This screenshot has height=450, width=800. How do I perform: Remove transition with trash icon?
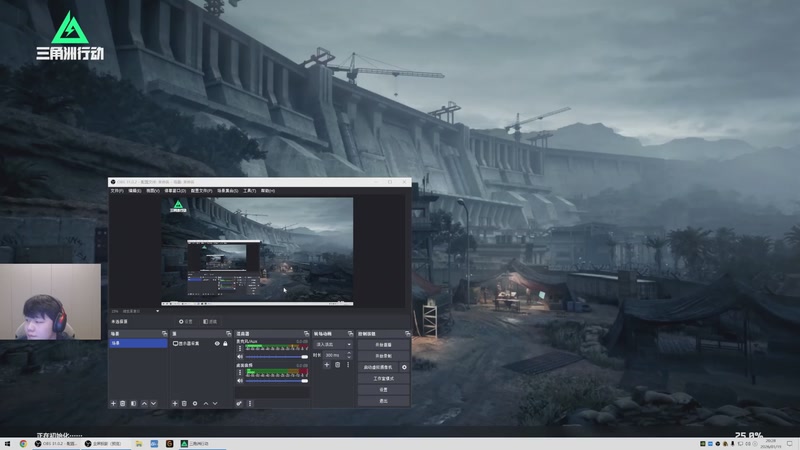337,365
